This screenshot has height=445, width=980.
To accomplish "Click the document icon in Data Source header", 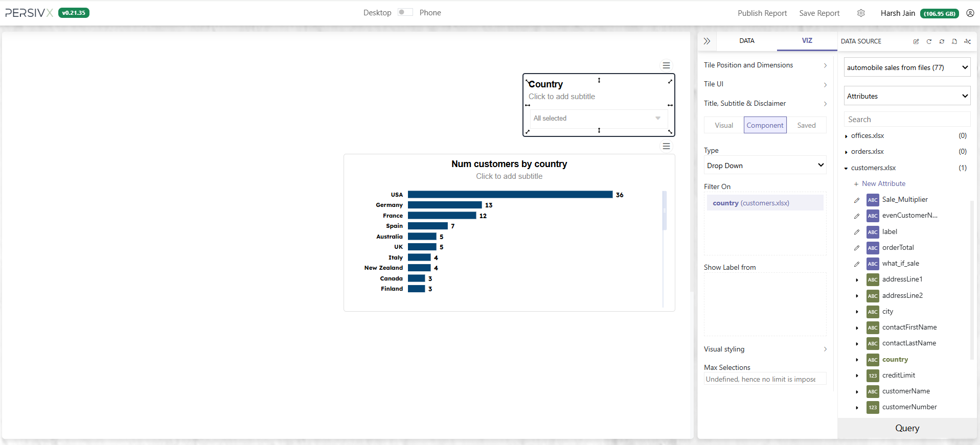I will click(954, 41).
